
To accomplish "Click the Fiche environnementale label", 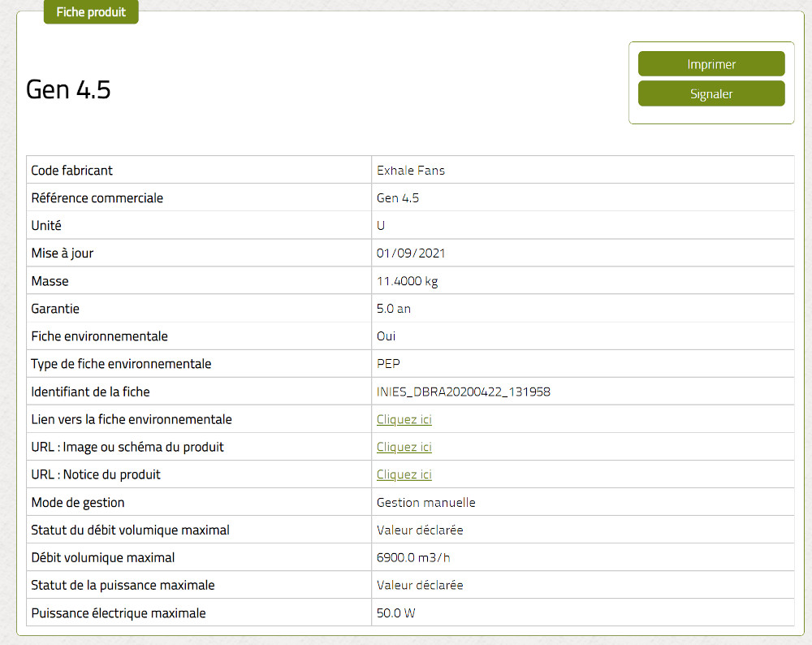I will pos(99,336).
